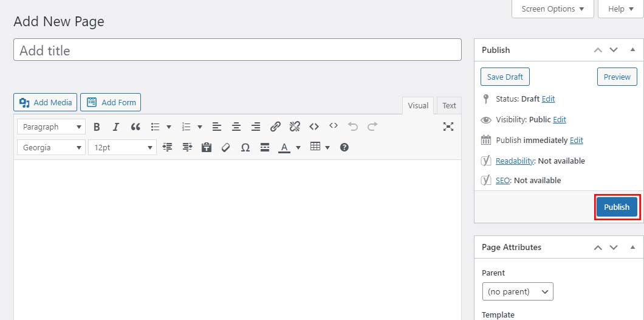644x320 pixels.
Task: Insert a numbered list
Action: coord(187,127)
